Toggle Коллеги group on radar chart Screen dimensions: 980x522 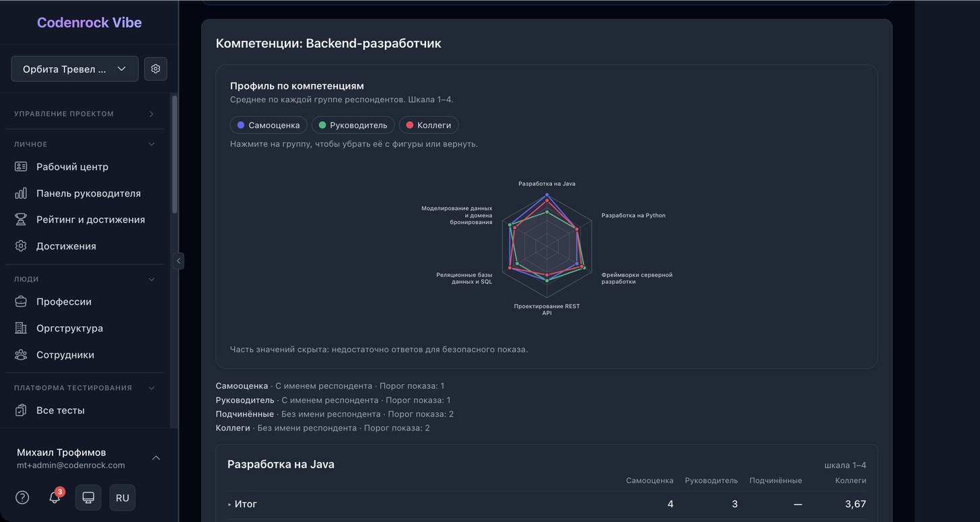tap(429, 125)
